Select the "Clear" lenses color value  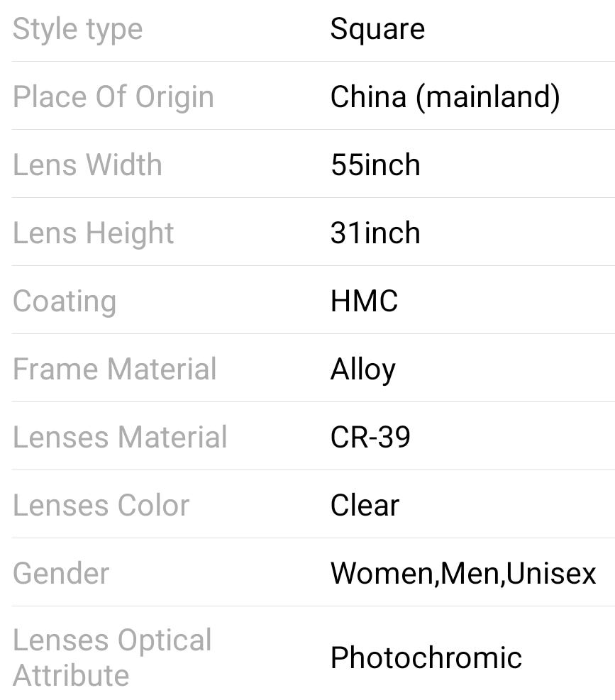pos(365,506)
